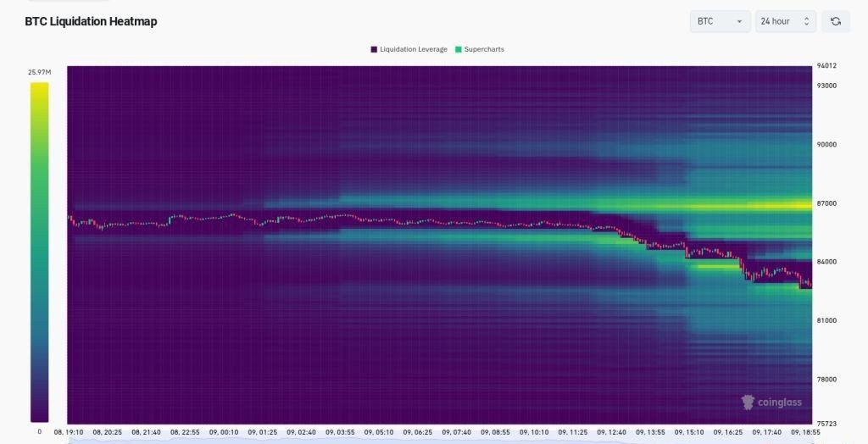This screenshot has width=868, height=444.
Task: Click the 09, 12:40 time axis label
Action: coord(611,432)
